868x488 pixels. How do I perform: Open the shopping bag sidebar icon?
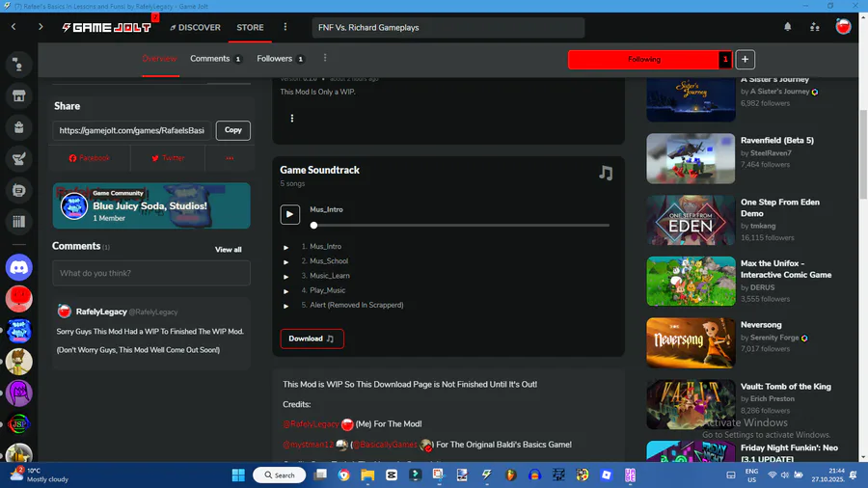pos(19,127)
